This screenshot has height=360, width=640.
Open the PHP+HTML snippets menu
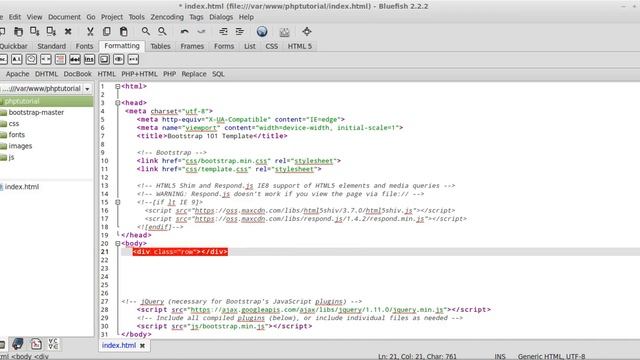point(139,74)
